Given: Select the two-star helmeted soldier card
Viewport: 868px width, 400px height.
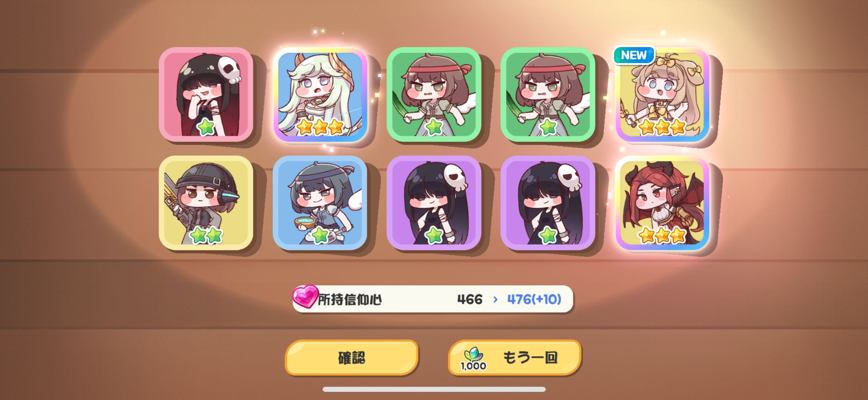Looking at the screenshot, I should click(x=206, y=203).
